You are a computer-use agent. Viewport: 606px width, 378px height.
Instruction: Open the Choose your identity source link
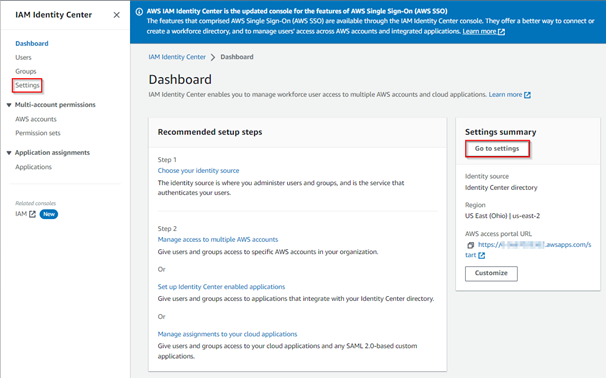click(x=198, y=171)
